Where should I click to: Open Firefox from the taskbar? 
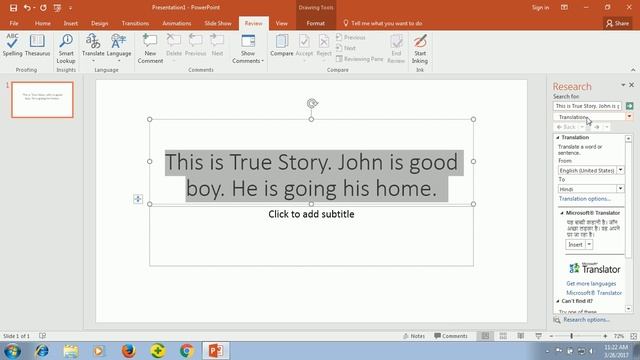click(128, 351)
